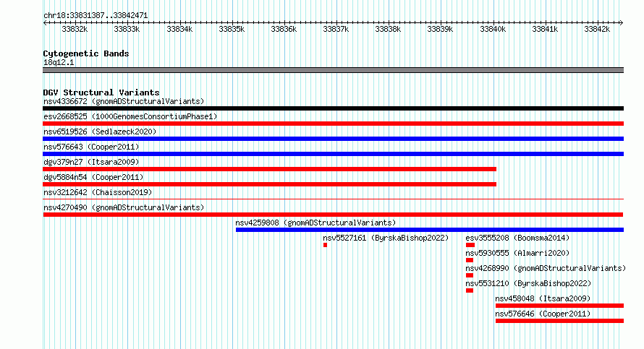The image size is (644, 349).
Task: Click the red nsv576646 variant bar
Action: tap(559, 321)
